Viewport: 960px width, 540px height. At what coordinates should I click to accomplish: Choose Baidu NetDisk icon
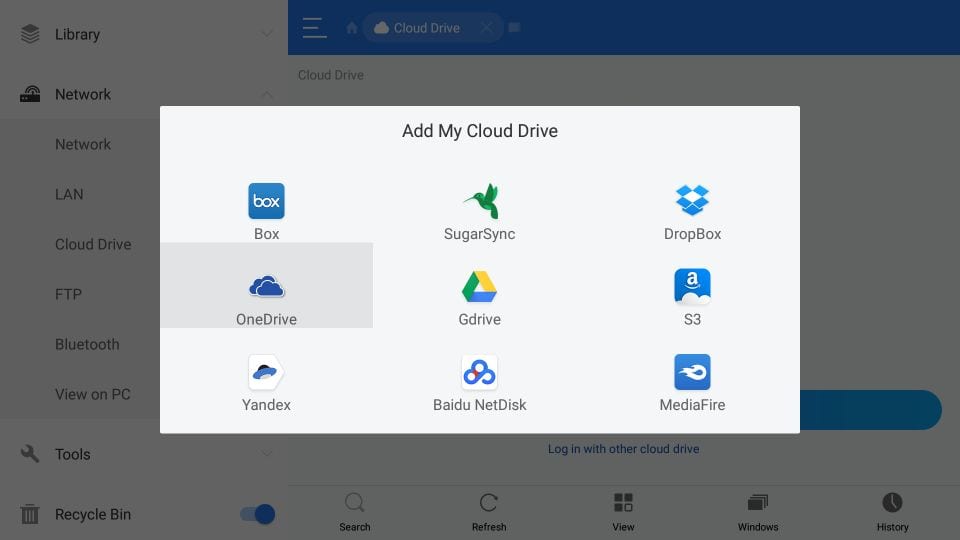click(x=479, y=372)
